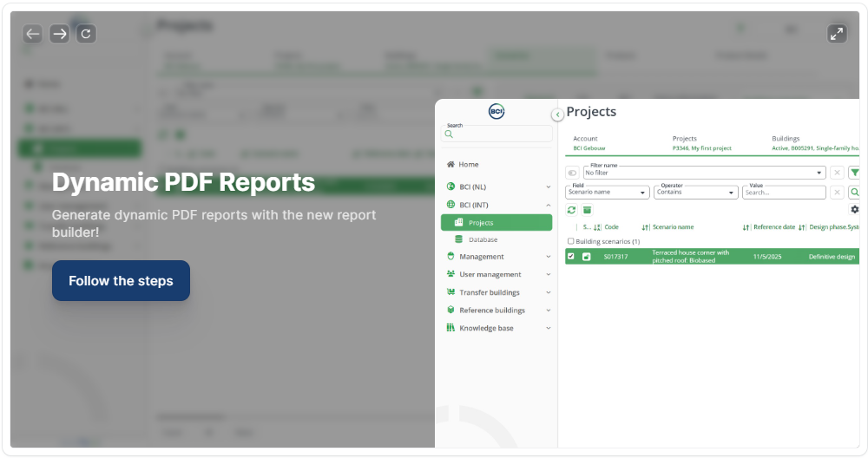Click the magnifier icon in sidebar search
The height and width of the screenshot is (458, 868).
click(449, 134)
